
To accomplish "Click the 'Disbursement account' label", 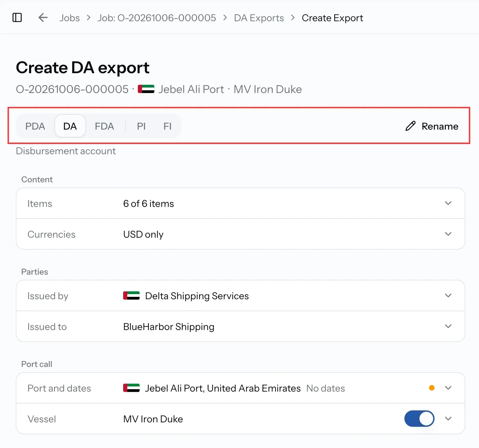I will coord(66,151).
